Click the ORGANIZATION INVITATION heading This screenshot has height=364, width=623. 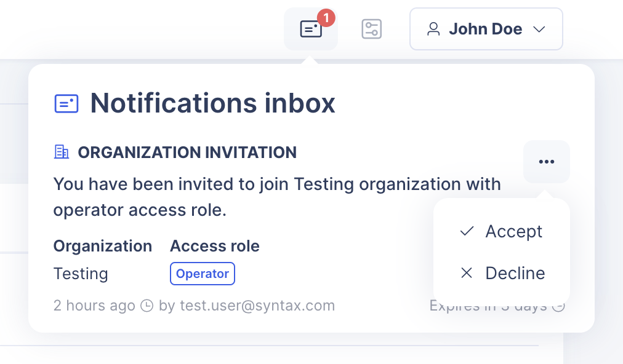[x=187, y=152]
